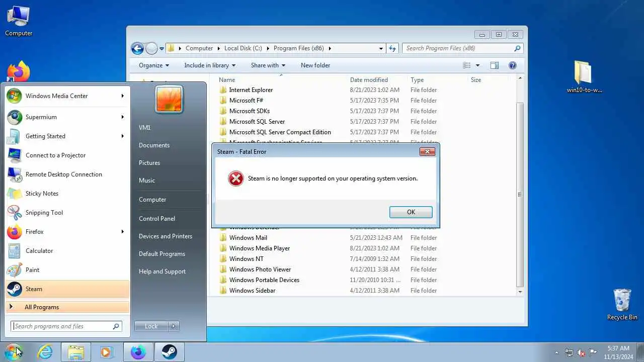Click the Lock button
The image size is (644, 362).
[x=151, y=326]
